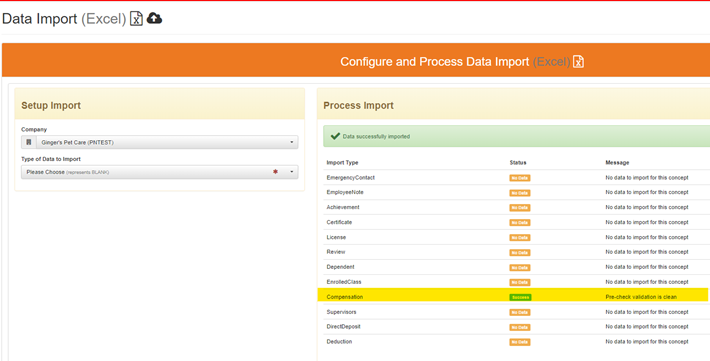Select the EnrolledClass row label
The height and width of the screenshot is (361, 710).
click(x=344, y=282)
